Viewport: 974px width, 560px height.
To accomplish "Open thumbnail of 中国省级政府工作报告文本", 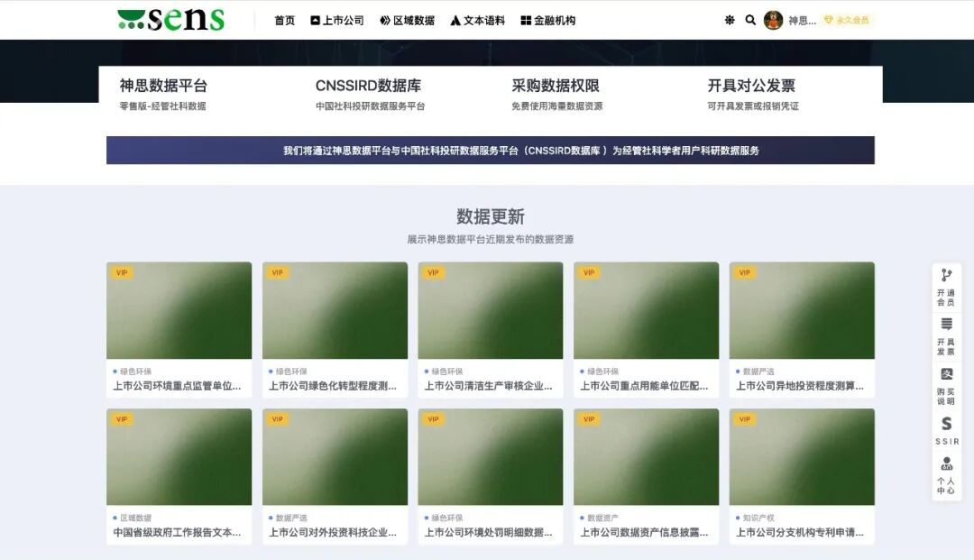I will pos(179,456).
